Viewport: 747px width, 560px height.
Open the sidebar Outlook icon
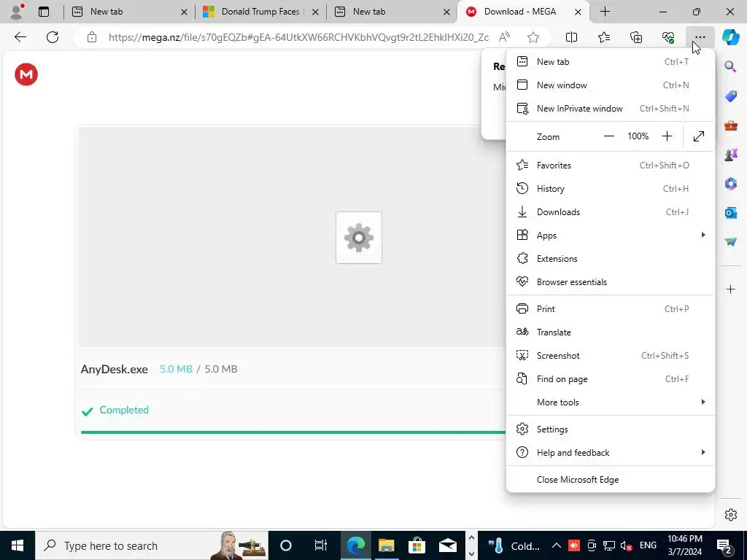730,212
